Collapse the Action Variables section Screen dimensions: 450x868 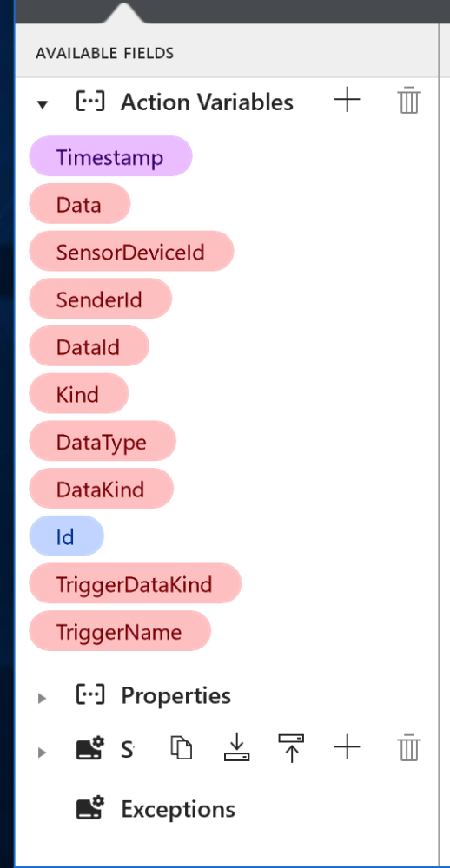[x=42, y=104]
